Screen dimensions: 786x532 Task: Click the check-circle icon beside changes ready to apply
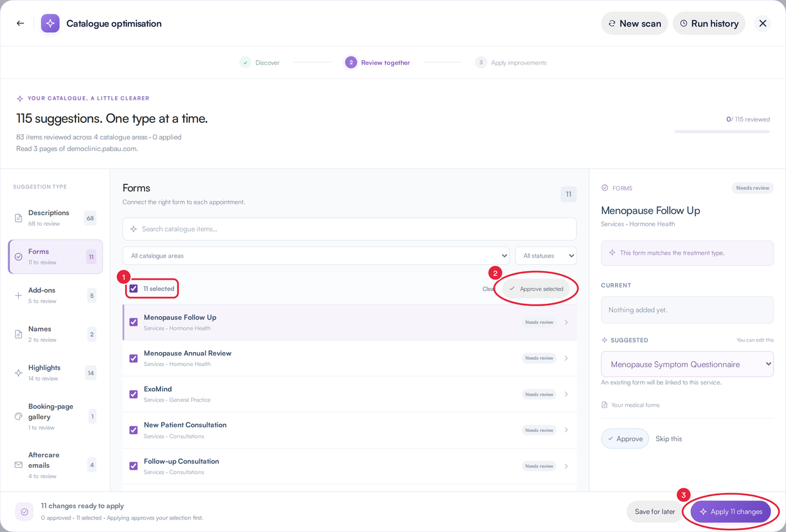point(25,512)
